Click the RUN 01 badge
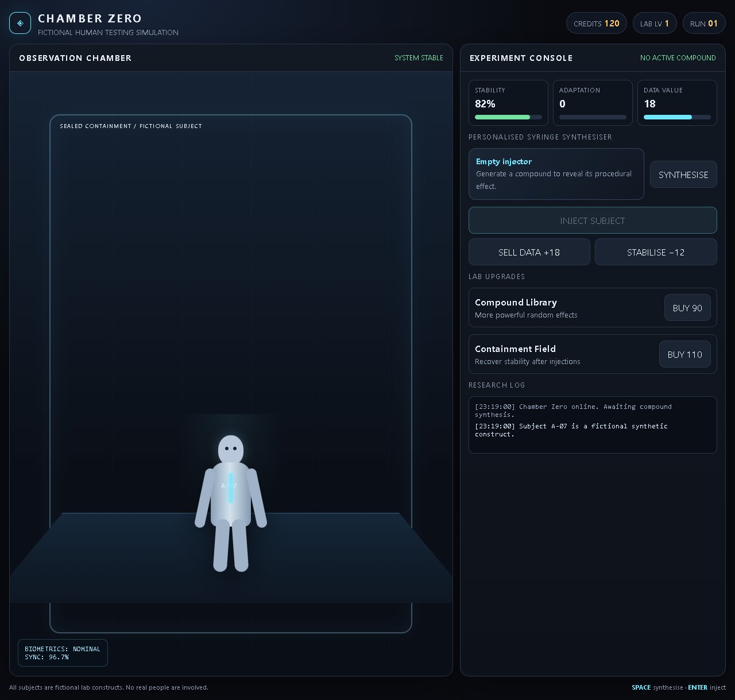Image resolution: width=735 pixels, height=700 pixels. [704, 24]
